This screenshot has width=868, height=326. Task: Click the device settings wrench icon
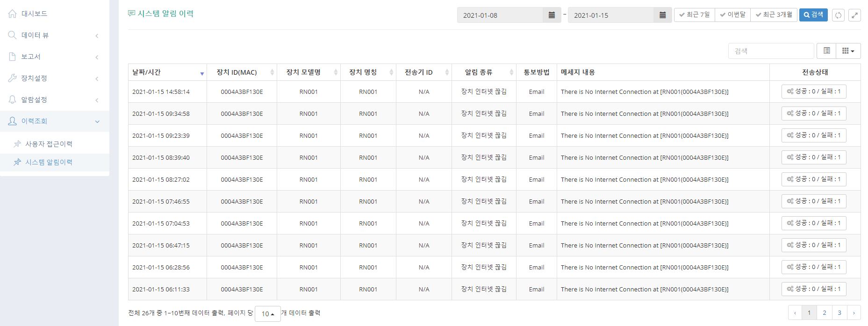(13, 78)
